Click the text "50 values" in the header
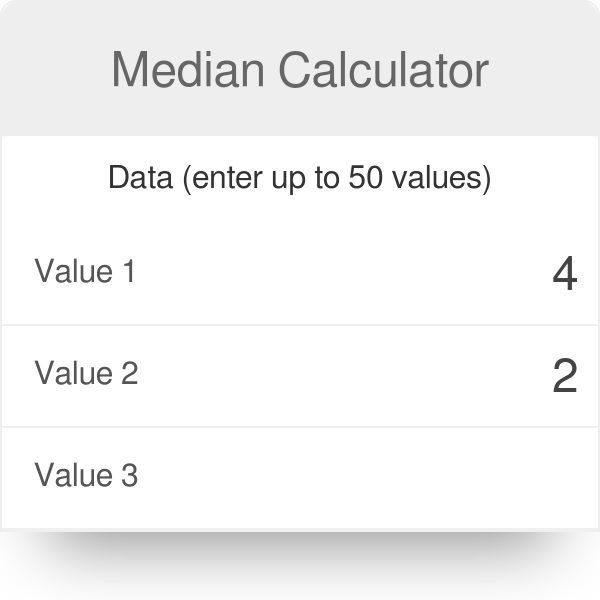Image resolution: width=600 pixels, height=600 pixels. pyautogui.click(x=420, y=178)
